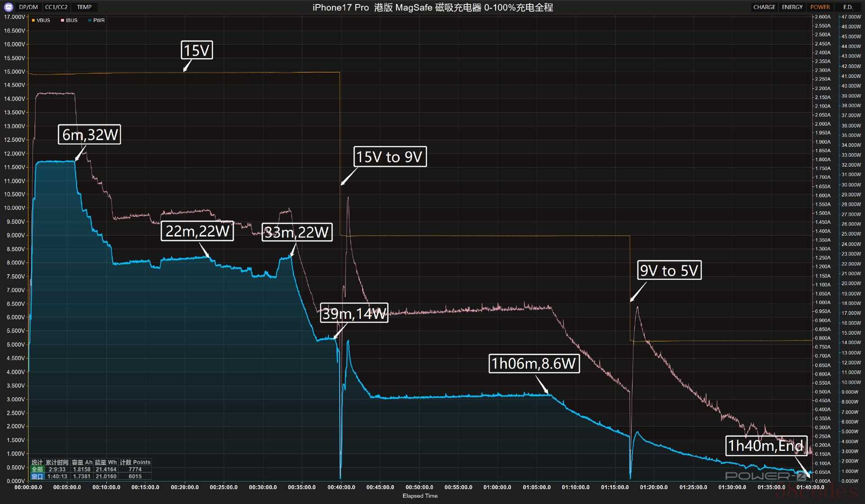Click the green 全部 statistics row label
This screenshot has width=865, height=504.
(37, 469)
